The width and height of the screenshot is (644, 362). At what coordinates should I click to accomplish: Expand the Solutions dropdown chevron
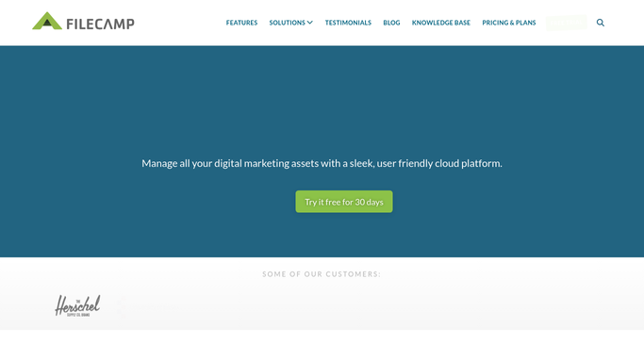[x=310, y=23]
